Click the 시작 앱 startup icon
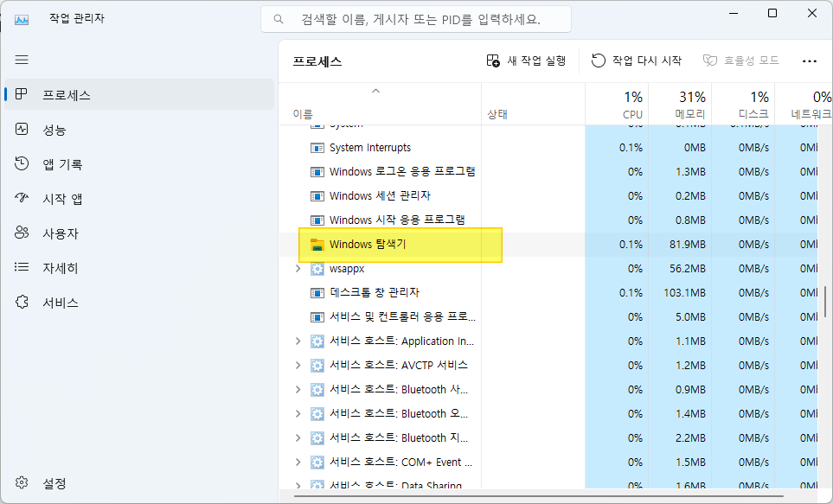 point(22,198)
